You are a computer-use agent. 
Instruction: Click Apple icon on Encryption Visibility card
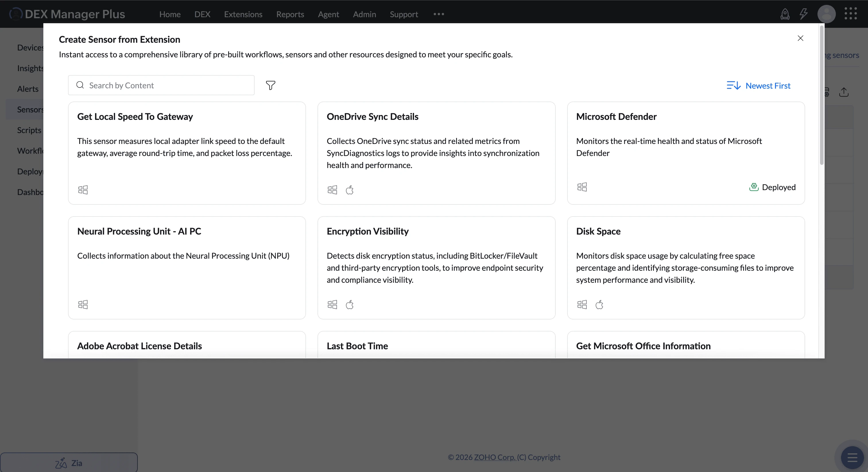pyautogui.click(x=350, y=305)
